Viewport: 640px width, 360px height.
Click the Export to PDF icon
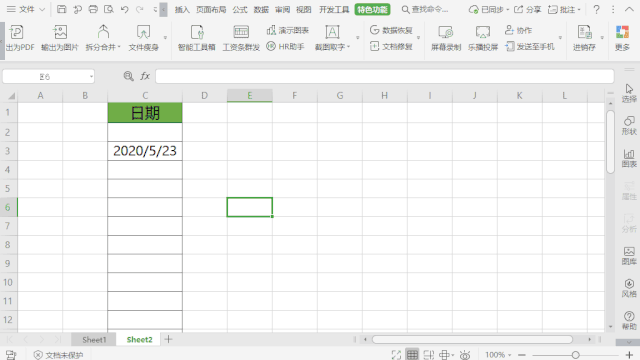tap(16, 32)
